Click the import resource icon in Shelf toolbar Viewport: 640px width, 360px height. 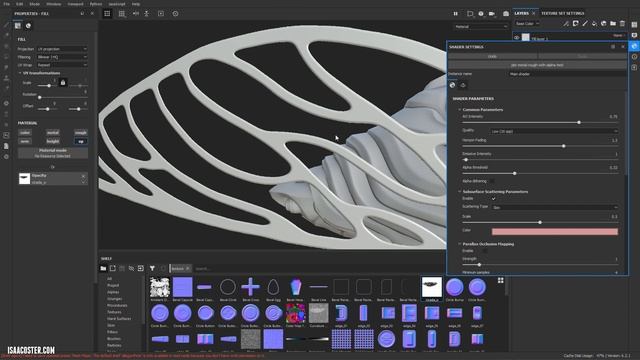point(141,268)
